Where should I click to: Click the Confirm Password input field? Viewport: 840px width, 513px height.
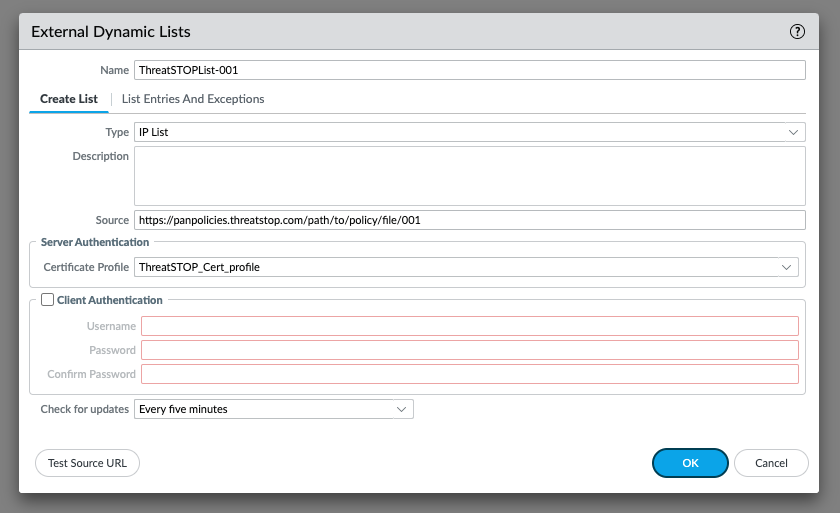coord(470,374)
